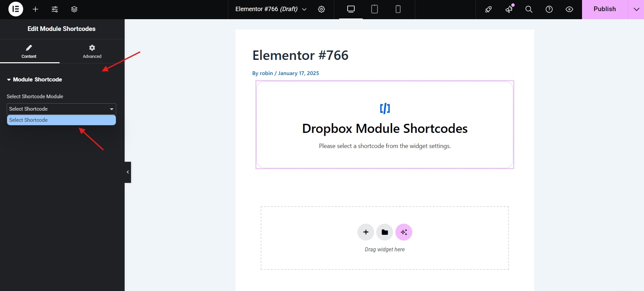Collapse the editor panel with side arrow
Image resolution: width=644 pixels, height=291 pixels.
pos(128,172)
